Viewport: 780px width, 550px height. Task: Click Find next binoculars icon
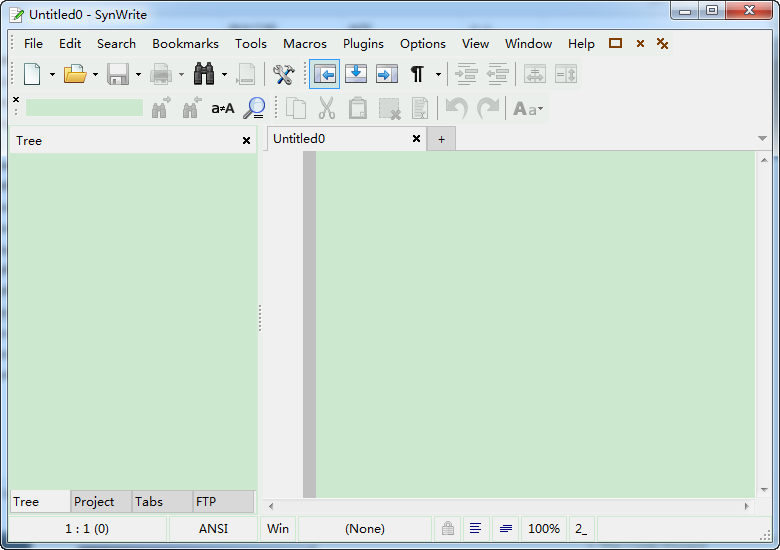tap(161, 108)
